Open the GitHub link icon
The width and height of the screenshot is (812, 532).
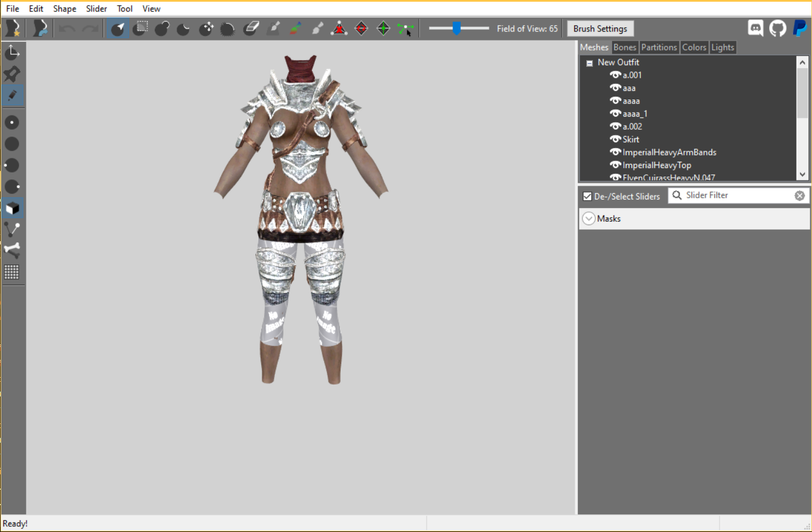(777, 28)
